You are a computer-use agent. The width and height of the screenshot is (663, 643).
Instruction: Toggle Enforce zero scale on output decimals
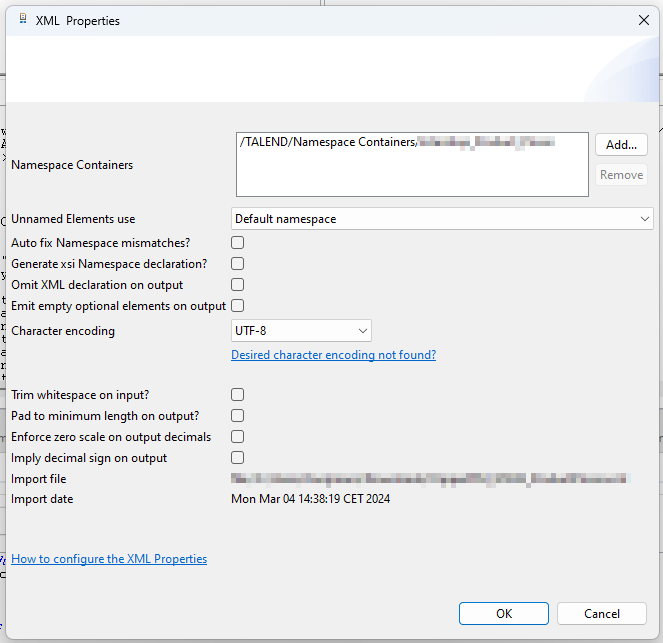[x=238, y=437]
